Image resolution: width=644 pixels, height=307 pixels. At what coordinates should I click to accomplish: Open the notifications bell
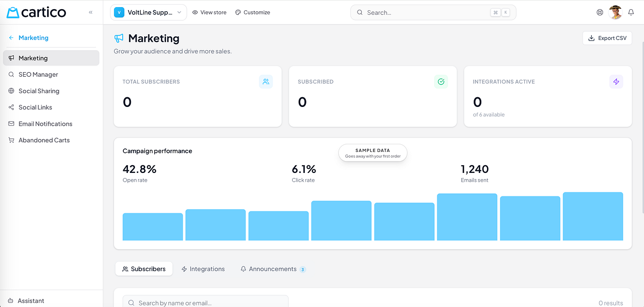[x=631, y=12]
